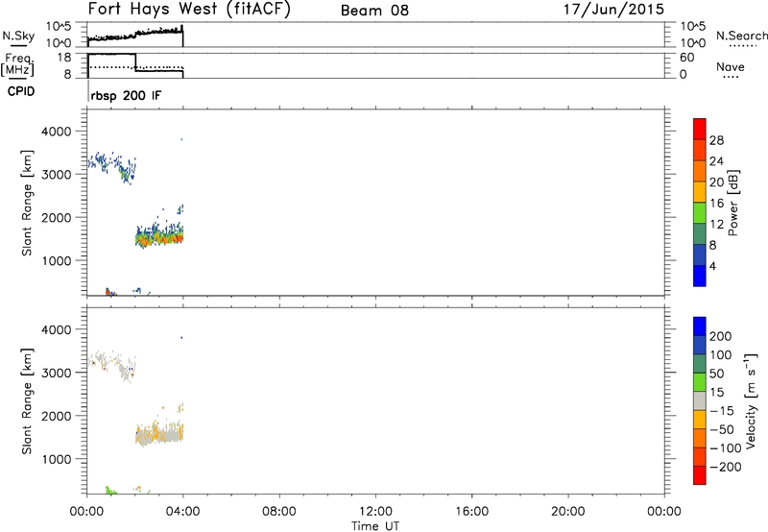Click the red top segment of the power color bar

coord(700,129)
